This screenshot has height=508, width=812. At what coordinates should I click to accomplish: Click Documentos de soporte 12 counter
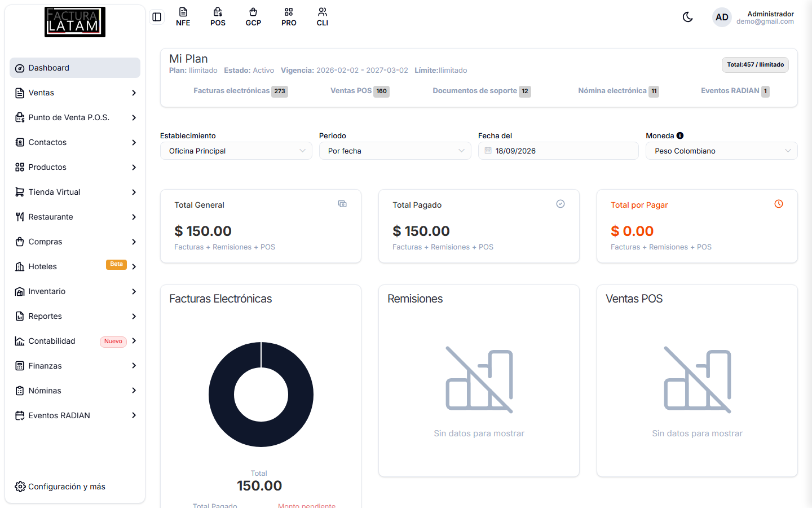(482, 91)
